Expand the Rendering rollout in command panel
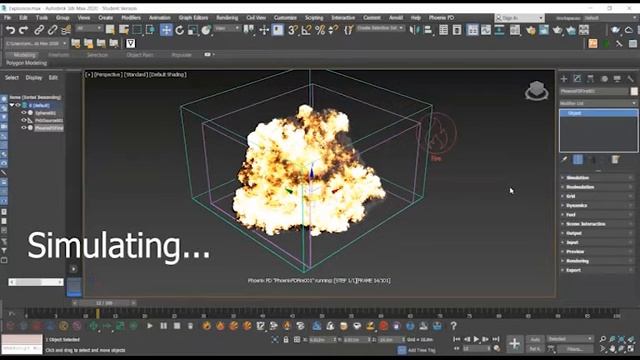Image resolution: width=640 pixels, height=360 pixels. coord(598,261)
